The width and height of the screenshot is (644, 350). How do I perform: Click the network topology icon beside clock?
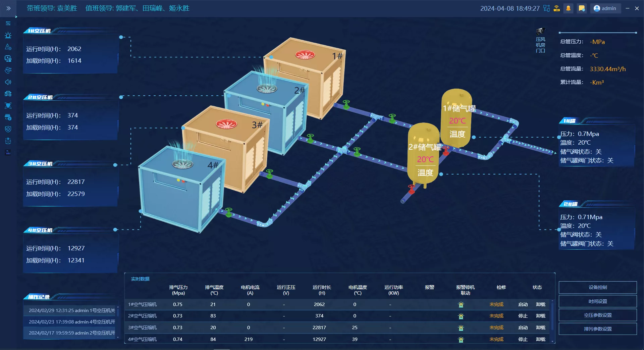pos(547,8)
